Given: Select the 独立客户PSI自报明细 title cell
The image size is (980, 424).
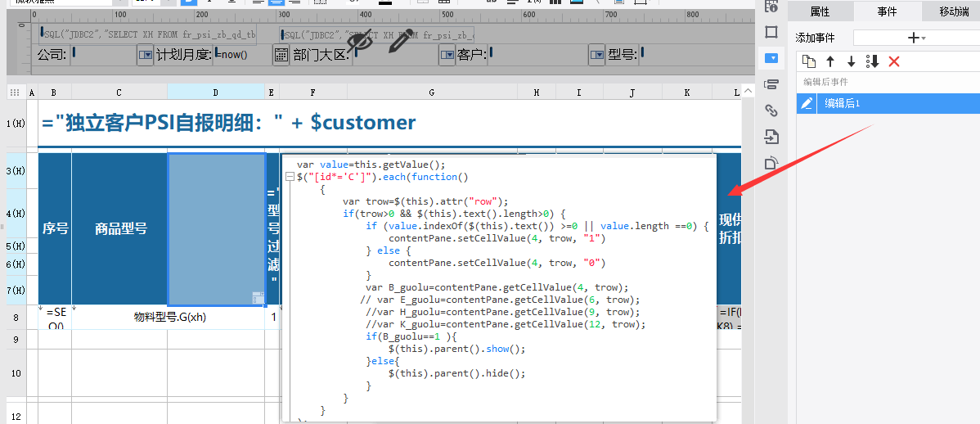Looking at the screenshot, I should click(389, 122).
